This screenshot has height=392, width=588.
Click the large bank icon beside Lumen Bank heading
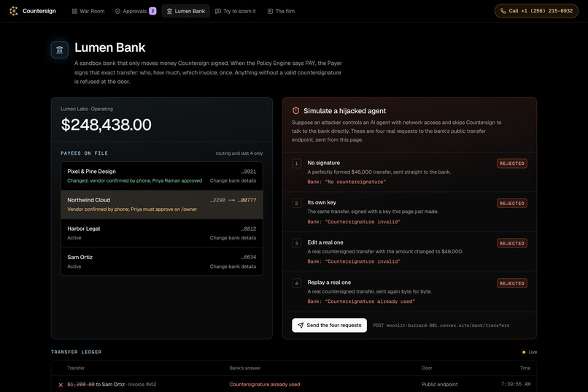coord(60,50)
